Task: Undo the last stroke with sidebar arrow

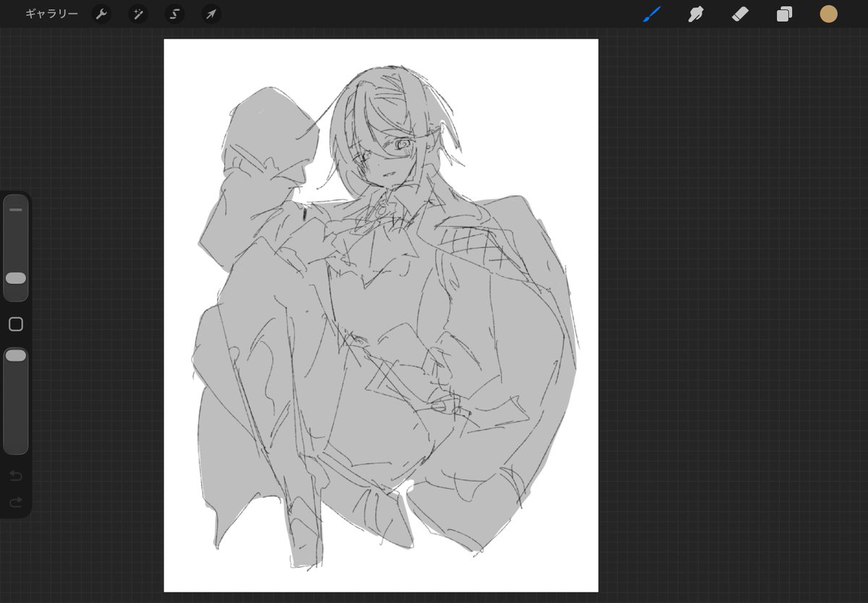Action: 16,476
